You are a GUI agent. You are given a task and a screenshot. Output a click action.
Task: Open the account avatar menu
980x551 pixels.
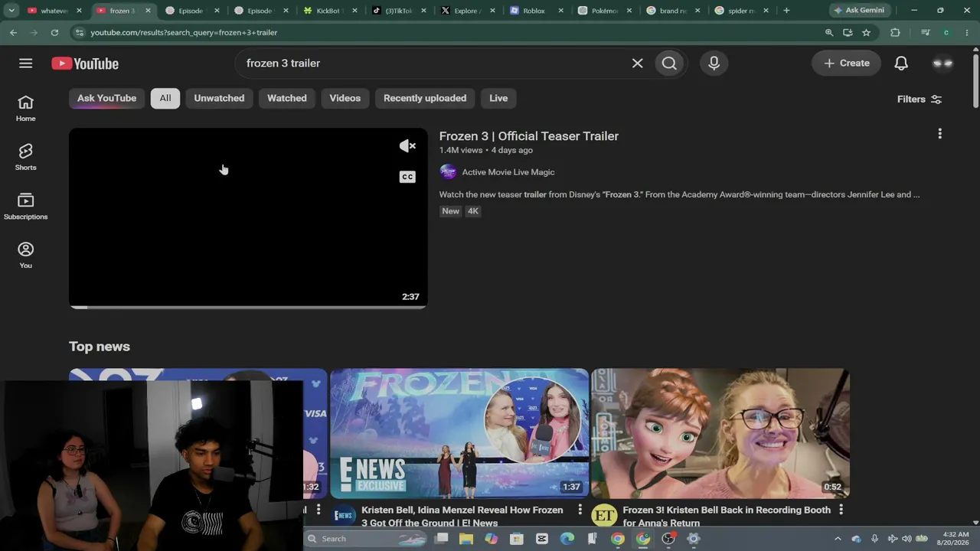[x=942, y=64]
